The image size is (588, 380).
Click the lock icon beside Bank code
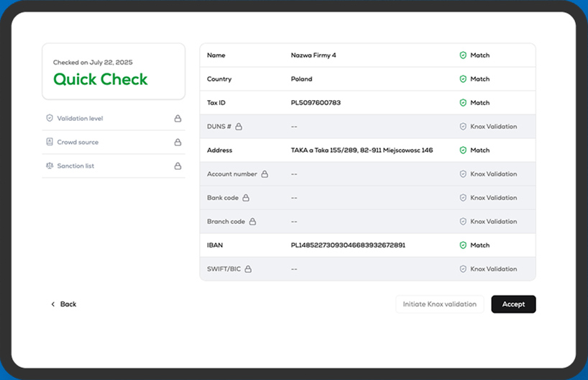[x=246, y=198]
